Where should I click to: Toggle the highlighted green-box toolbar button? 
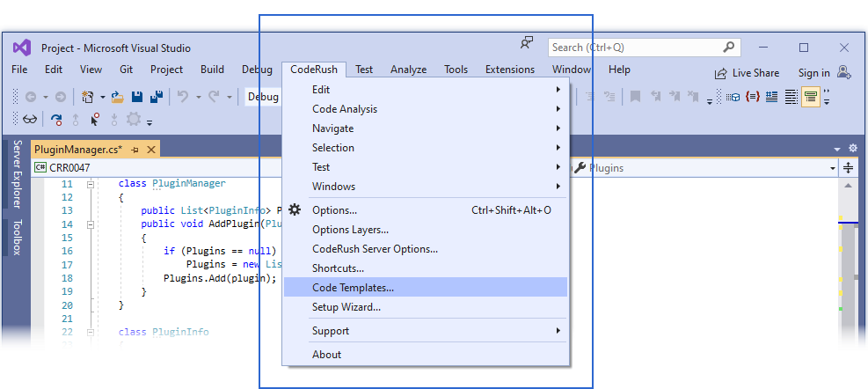click(811, 98)
